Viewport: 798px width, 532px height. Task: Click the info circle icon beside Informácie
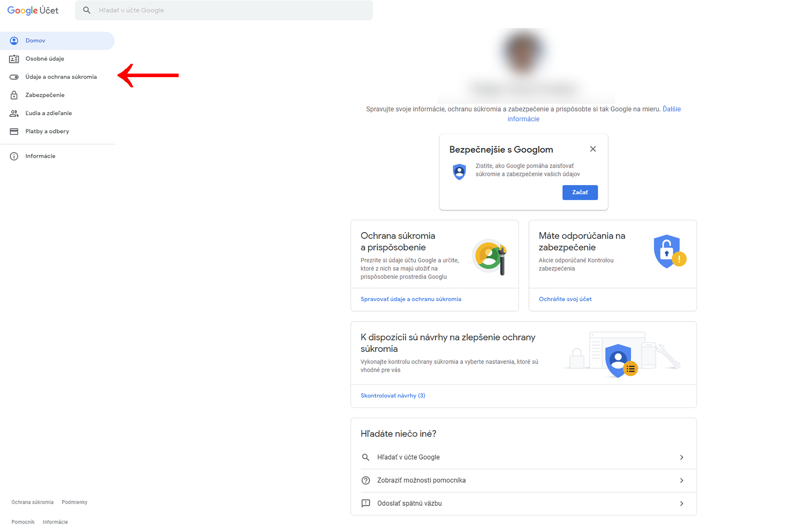14,156
